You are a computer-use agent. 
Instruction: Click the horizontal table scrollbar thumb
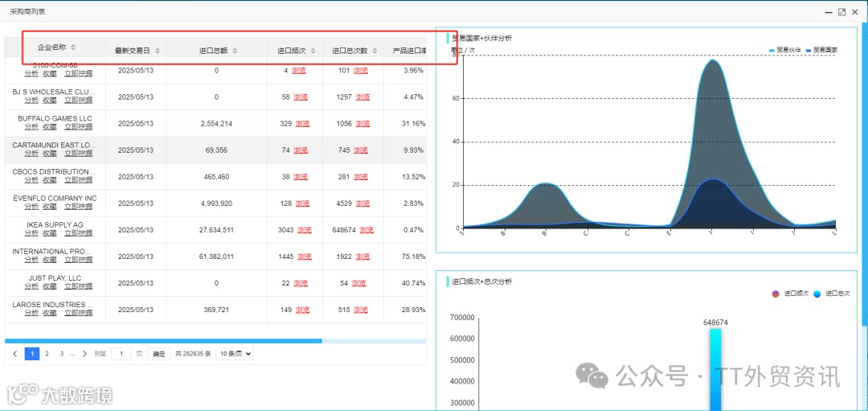click(163, 341)
